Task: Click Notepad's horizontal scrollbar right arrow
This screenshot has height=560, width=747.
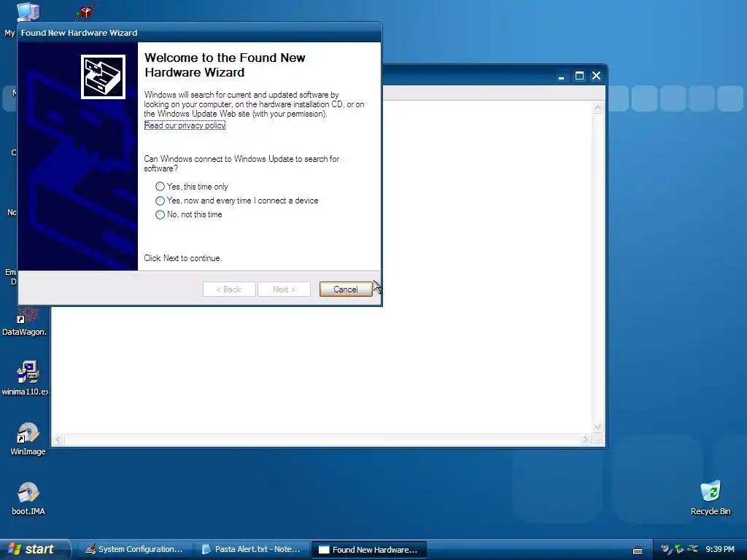Action: [x=586, y=440]
